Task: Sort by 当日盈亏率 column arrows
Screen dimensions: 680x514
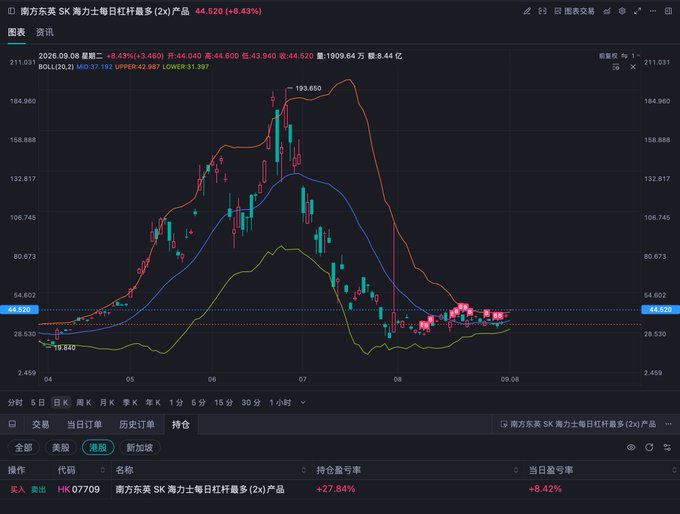Action: coord(674,470)
